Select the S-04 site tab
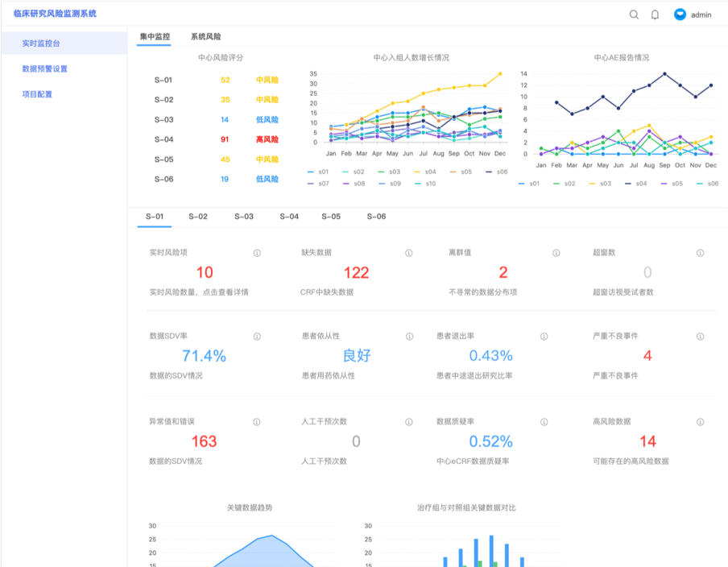Screen dimensions: 728x567 point(288,217)
